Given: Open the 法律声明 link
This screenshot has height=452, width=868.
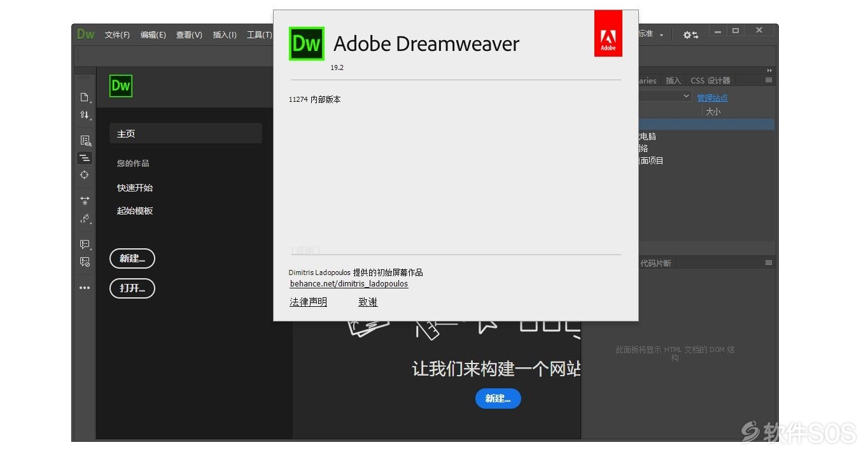Looking at the screenshot, I should (308, 302).
